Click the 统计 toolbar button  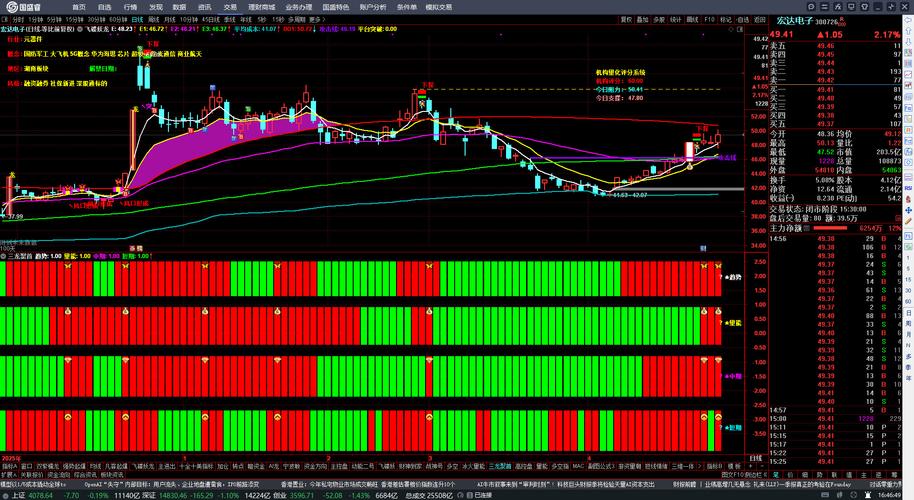coord(676,19)
